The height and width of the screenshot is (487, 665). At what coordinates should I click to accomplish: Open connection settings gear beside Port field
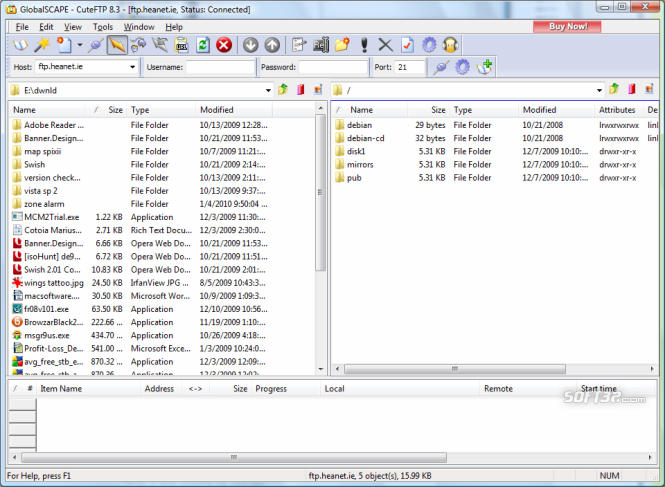462,67
